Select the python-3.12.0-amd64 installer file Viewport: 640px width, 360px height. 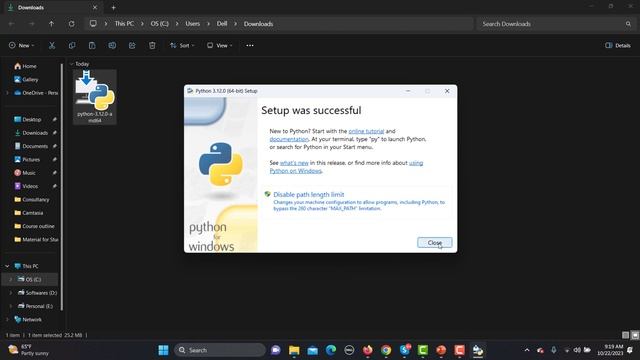pyautogui.click(x=95, y=97)
